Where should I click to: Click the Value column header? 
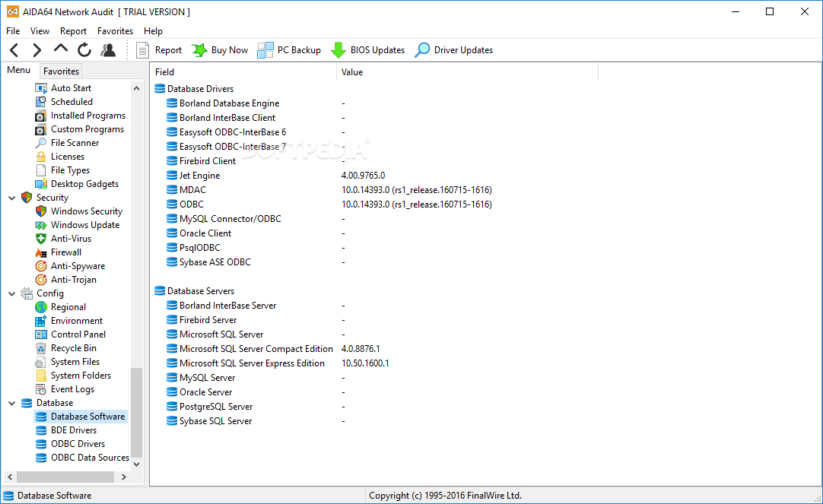(467, 72)
